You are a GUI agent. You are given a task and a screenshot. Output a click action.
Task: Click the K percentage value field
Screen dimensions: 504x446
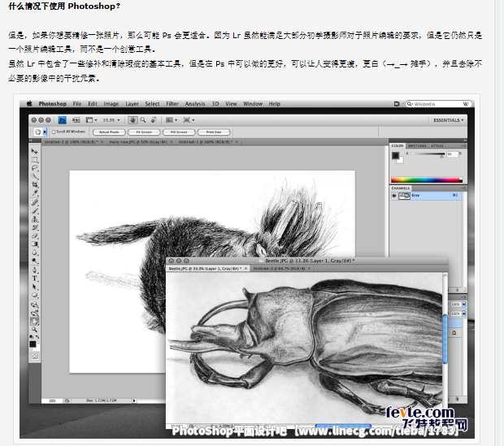452,154
